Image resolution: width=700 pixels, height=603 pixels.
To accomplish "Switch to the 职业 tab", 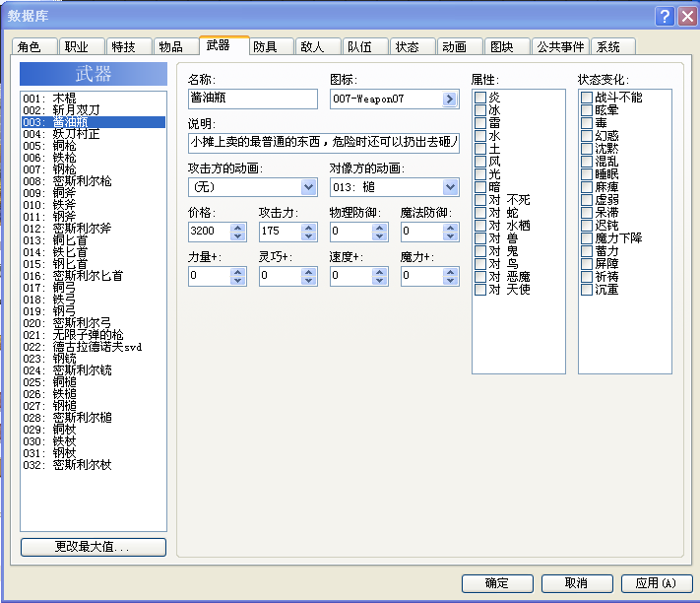I will tap(82, 46).
